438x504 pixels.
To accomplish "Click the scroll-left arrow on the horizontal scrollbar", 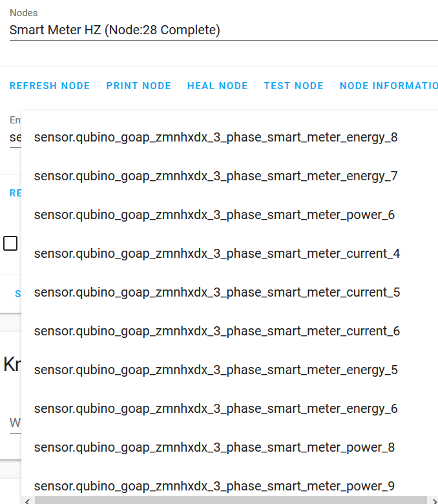I will pyautogui.click(x=26, y=500).
